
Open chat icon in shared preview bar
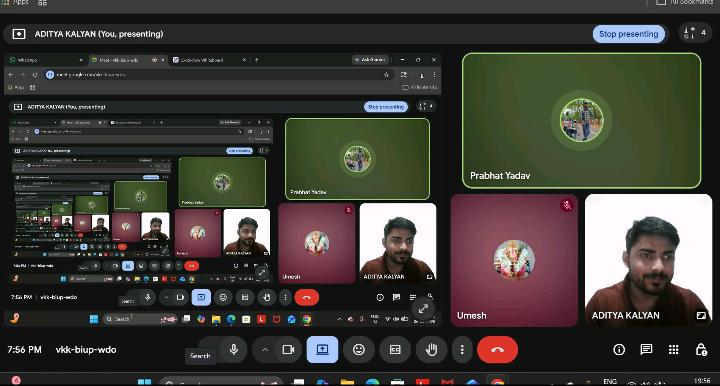397,297
